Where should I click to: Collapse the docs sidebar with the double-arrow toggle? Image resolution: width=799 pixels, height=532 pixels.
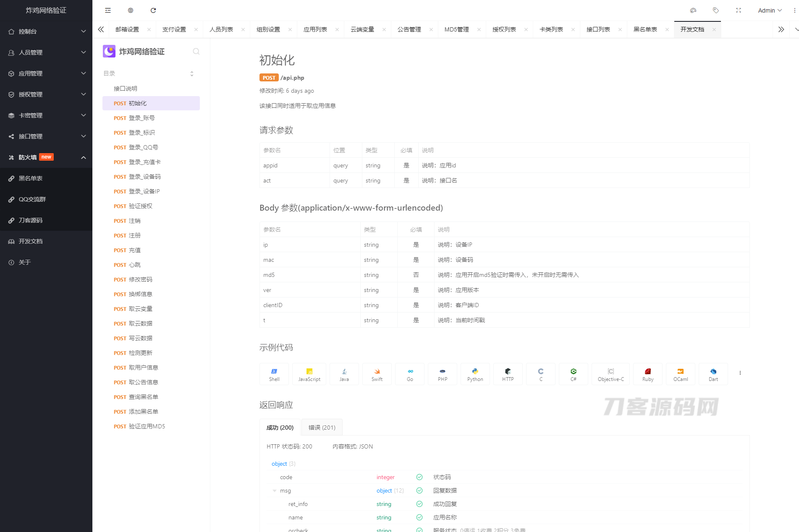tap(101, 29)
